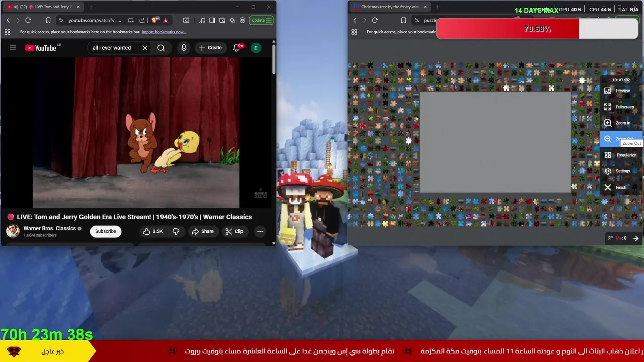Open Leo AI sparkle icon

232,20
